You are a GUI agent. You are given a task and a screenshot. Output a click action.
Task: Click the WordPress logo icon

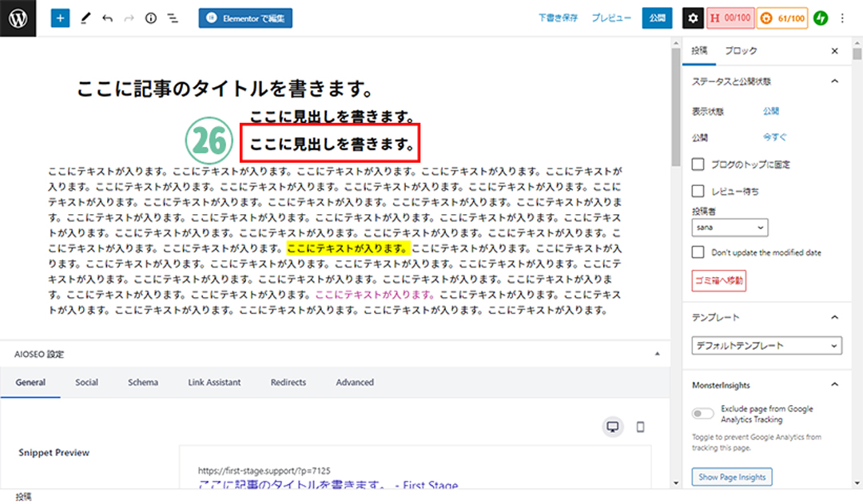[x=18, y=18]
